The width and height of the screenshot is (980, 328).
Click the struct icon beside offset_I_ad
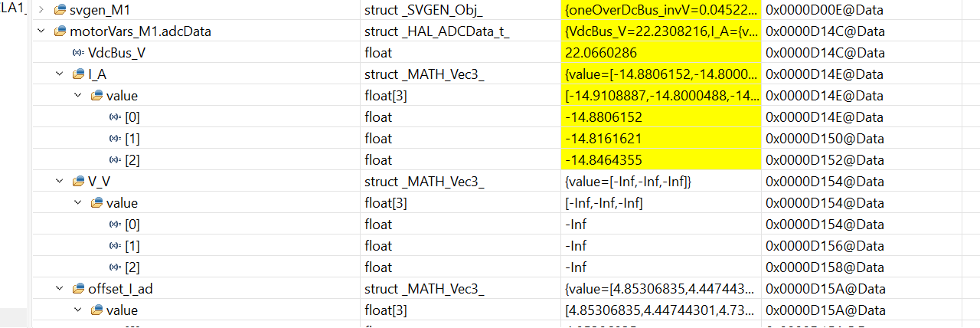click(78, 289)
